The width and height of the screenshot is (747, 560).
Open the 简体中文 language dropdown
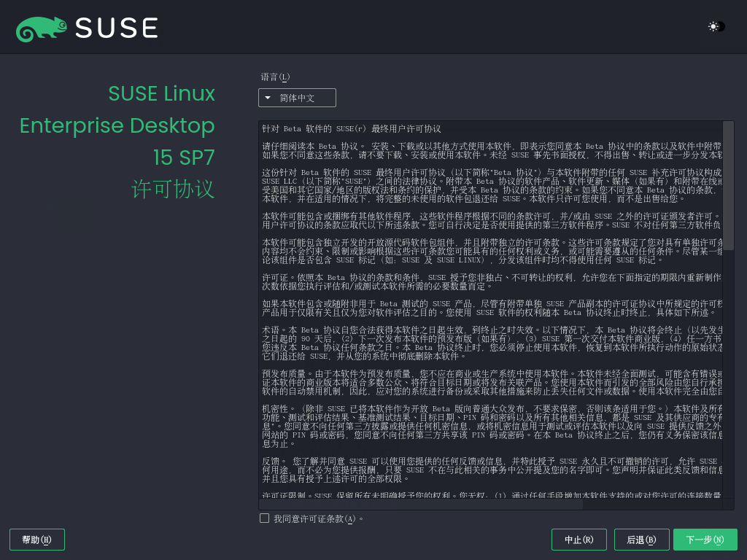[297, 98]
